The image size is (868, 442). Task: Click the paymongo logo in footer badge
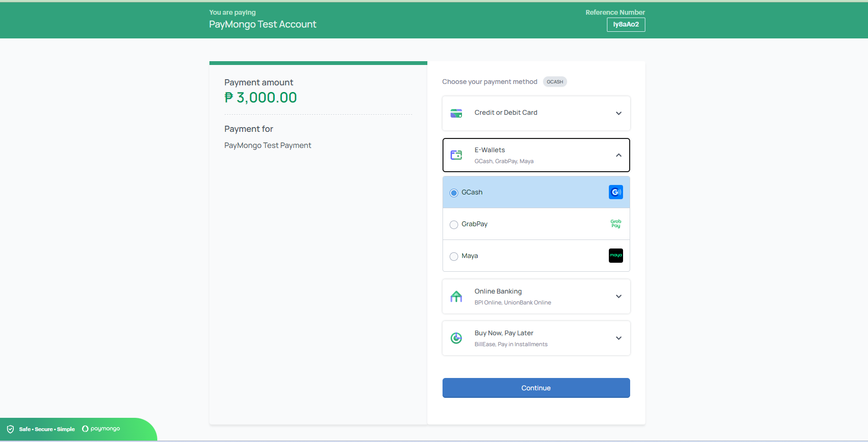pyautogui.click(x=101, y=429)
